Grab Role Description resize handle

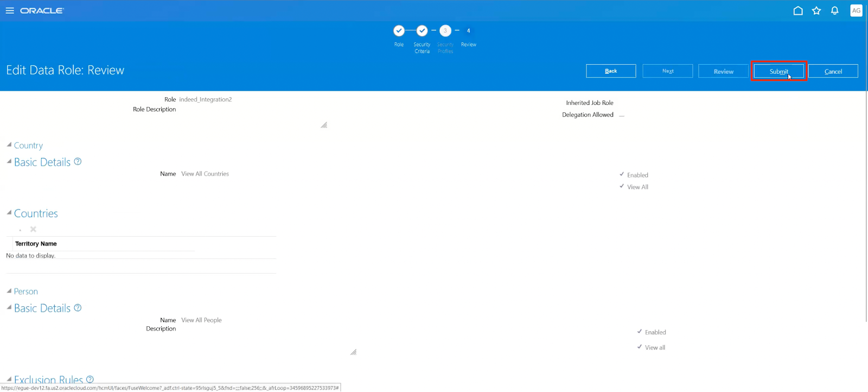(324, 125)
